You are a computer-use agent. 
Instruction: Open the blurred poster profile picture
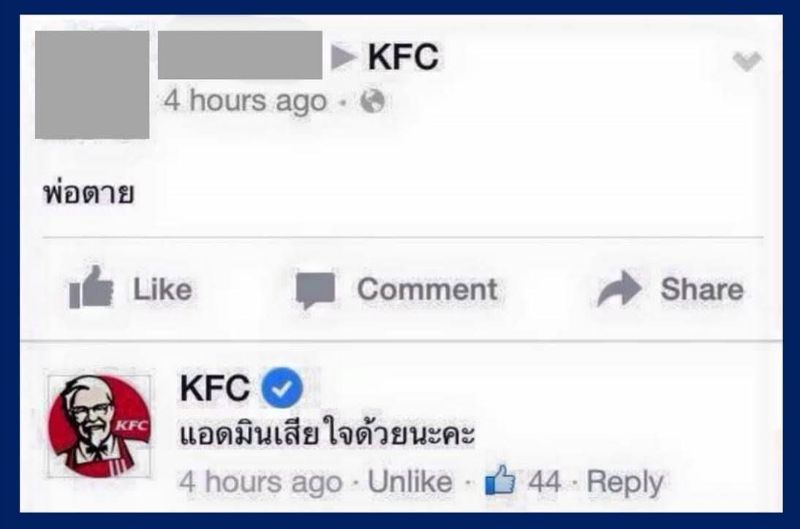pos(92,85)
